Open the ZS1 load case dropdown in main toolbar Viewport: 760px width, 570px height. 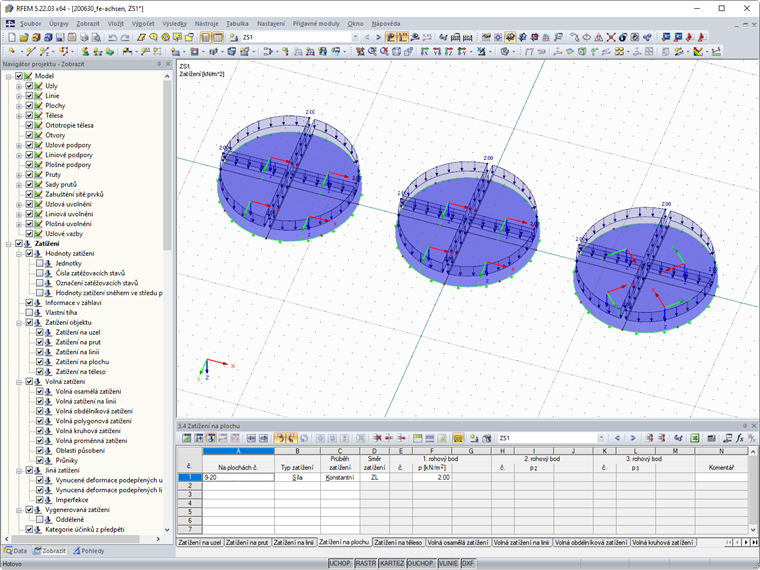pyautogui.click(x=355, y=37)
